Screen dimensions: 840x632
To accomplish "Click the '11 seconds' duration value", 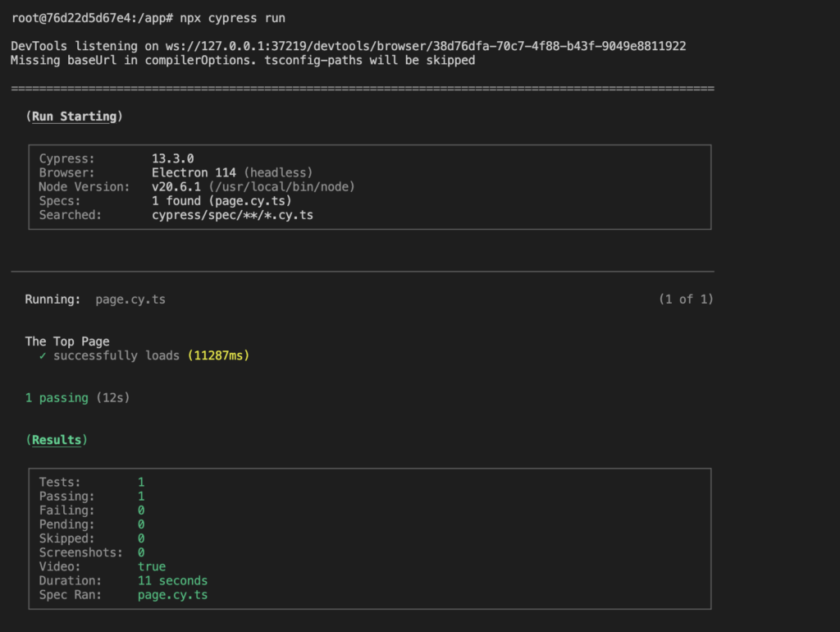I will pos(172,580).
